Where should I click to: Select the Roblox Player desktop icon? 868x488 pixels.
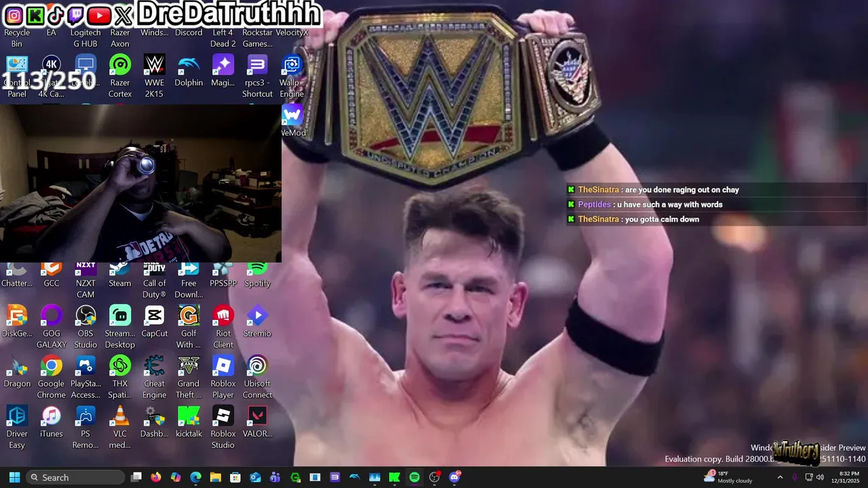(x=223, y=377)
